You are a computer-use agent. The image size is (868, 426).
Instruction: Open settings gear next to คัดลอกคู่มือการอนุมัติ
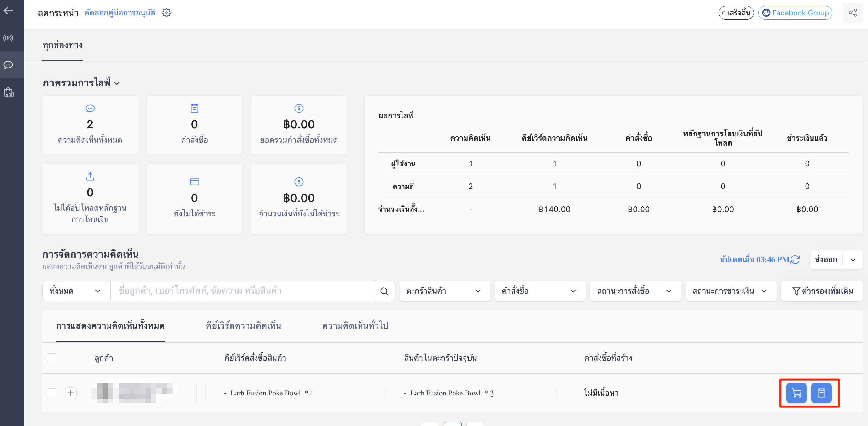pos(167,13)
